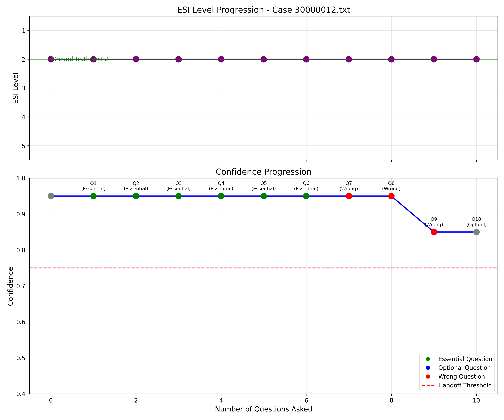Image resolution: width=504 pixels, height=420 pixels.
Task: Pick the green Q4 Essential marker
Action: pos(221,196)
